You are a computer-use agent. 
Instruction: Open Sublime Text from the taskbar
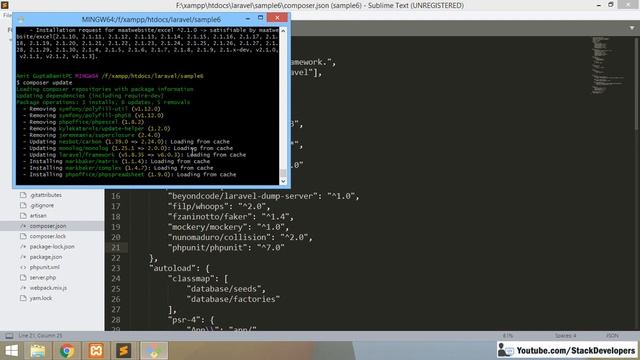124,351
